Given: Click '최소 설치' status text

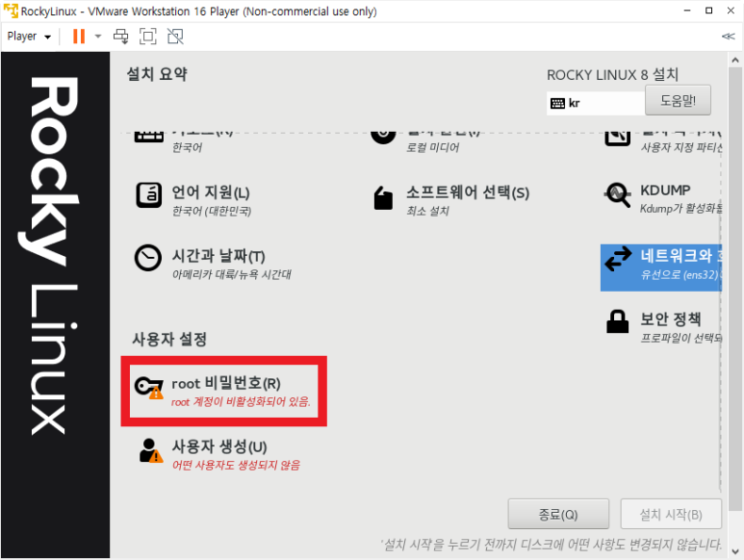Looking at the screenshot, I should tap(427, 211).
